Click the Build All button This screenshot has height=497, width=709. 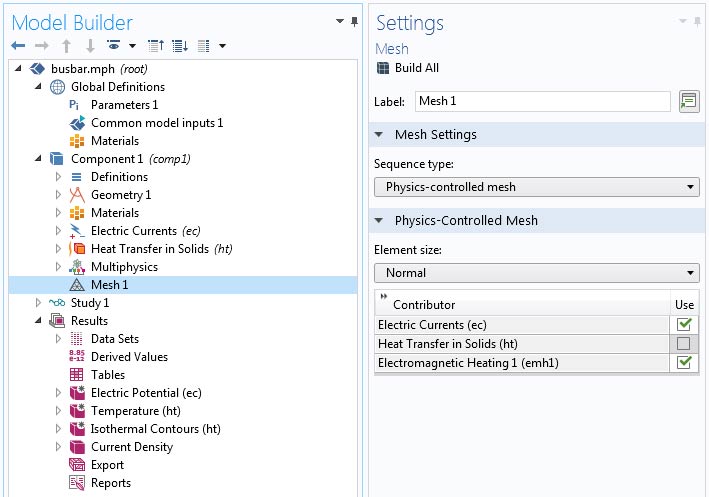click(418, 68)
